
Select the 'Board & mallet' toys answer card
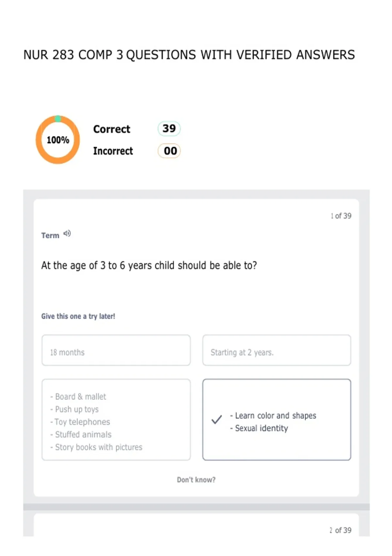116,420
